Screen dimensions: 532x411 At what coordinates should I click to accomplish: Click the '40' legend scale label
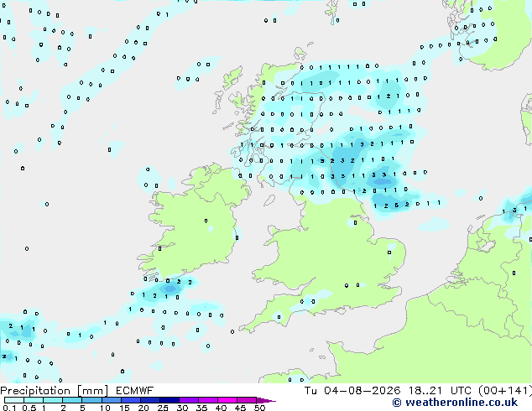pos(221,408)
